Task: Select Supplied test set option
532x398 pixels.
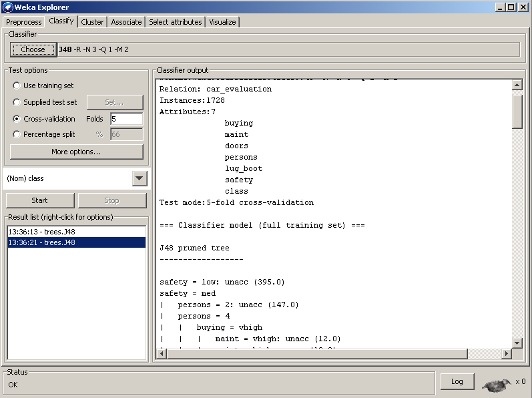Action: 17,102
